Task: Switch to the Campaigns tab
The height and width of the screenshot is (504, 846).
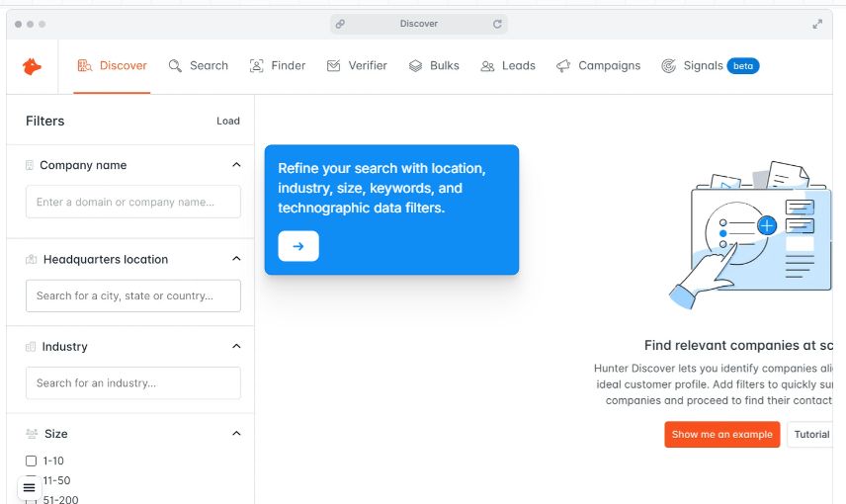Action: pos(599,66)
